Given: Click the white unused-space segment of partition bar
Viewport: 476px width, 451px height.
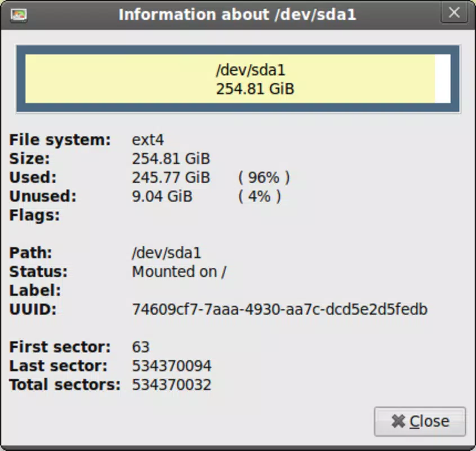Looking at the screenshot, I should click(x=443, y=79).
